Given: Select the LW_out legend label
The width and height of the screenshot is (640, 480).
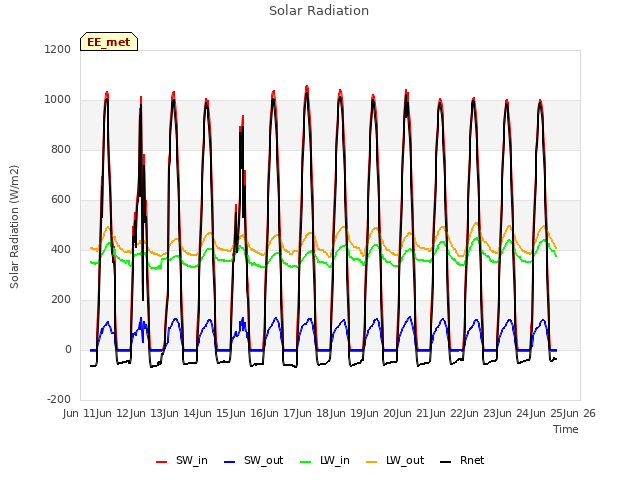Looking at the screenshot, I should pos(405,460).
